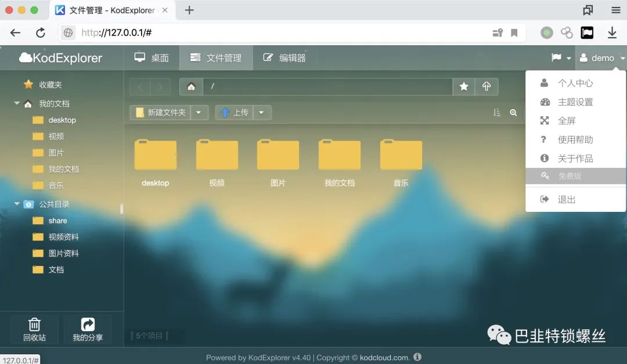Image resolution: width=627 pixels, height=364 pixels.
Task: Click the footer info icon
Action: pos(417,357)
